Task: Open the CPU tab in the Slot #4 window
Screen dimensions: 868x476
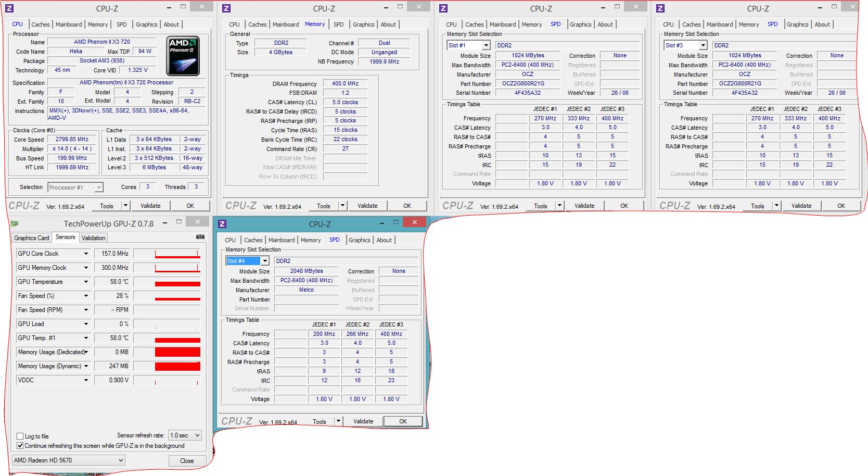Action: (x=230, y=240)
